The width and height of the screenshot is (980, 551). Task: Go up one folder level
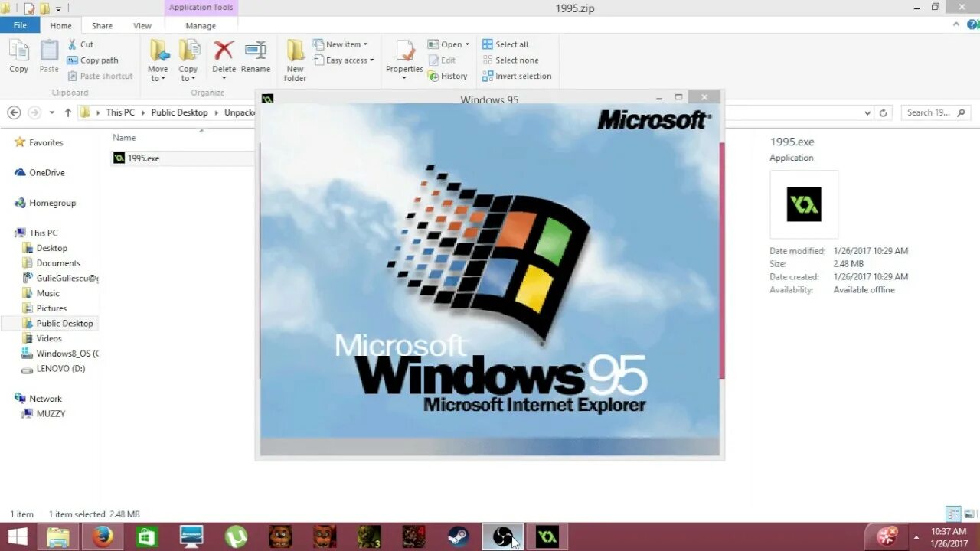68,112
